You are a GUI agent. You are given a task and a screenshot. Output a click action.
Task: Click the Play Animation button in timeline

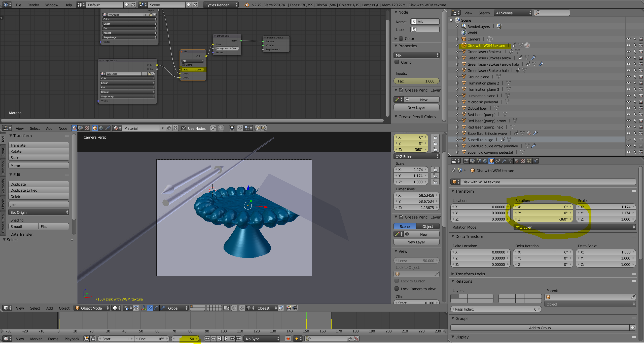coord(226,339)
